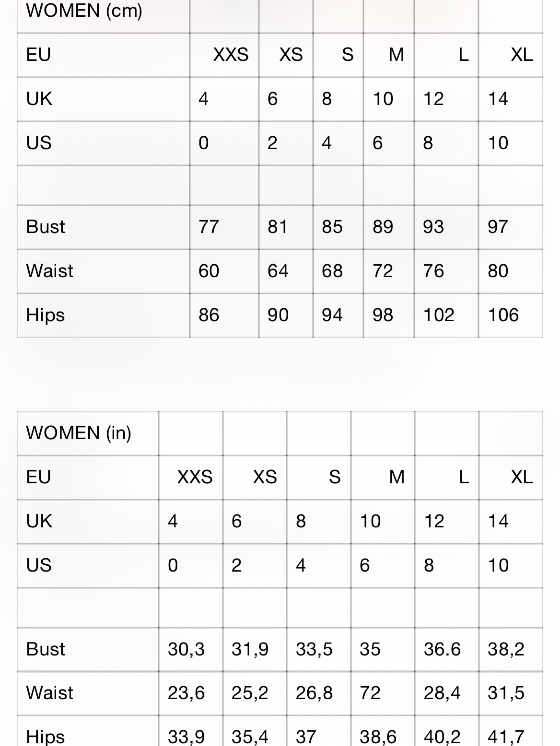Click the US size 0 in cm table
This screenshot has width=560, height=746.
point(204,143)
